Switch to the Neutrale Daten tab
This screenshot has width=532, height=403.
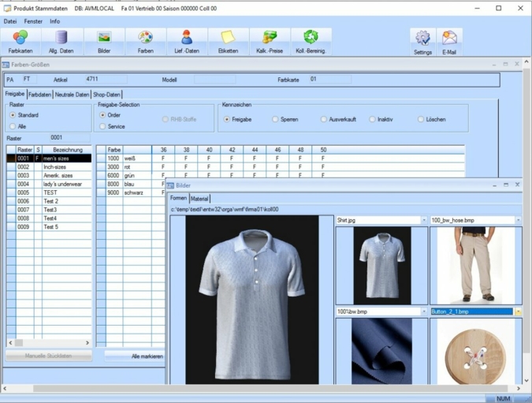click(72, 95)
